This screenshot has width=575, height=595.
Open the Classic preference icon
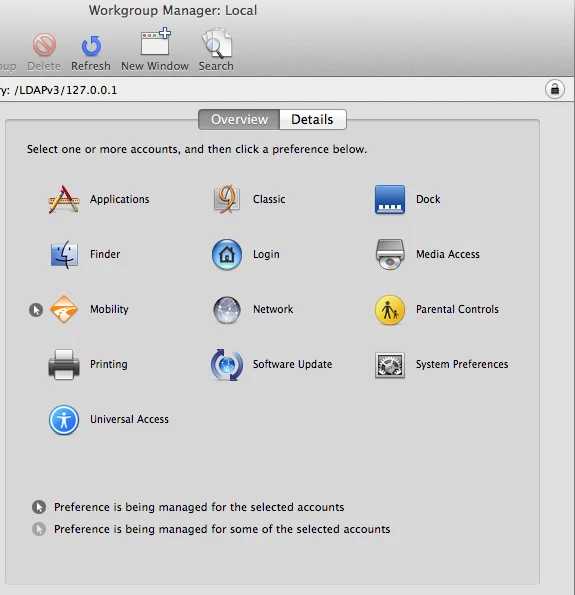(x=227, y=199)
